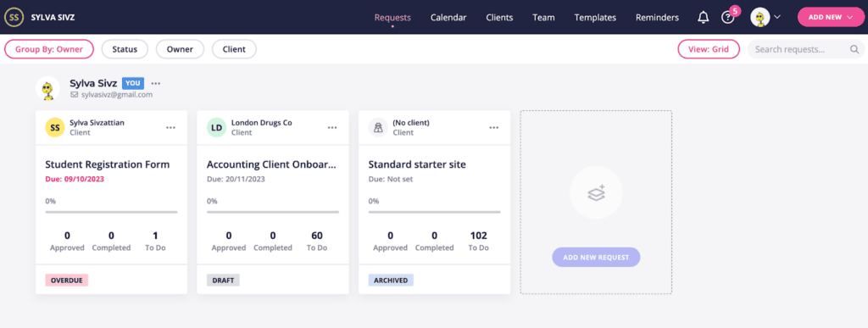Open more options next to Sylva Sivz owner
Screen dimensions: 868x328
[156, 84]
